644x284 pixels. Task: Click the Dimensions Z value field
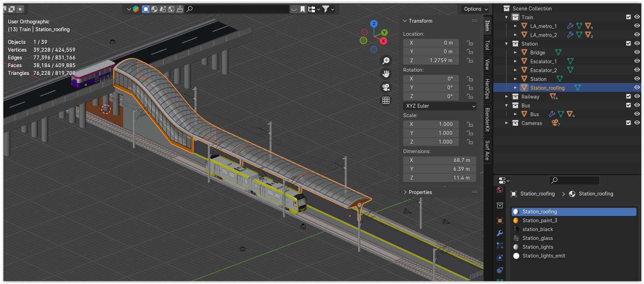click(440, 178)
